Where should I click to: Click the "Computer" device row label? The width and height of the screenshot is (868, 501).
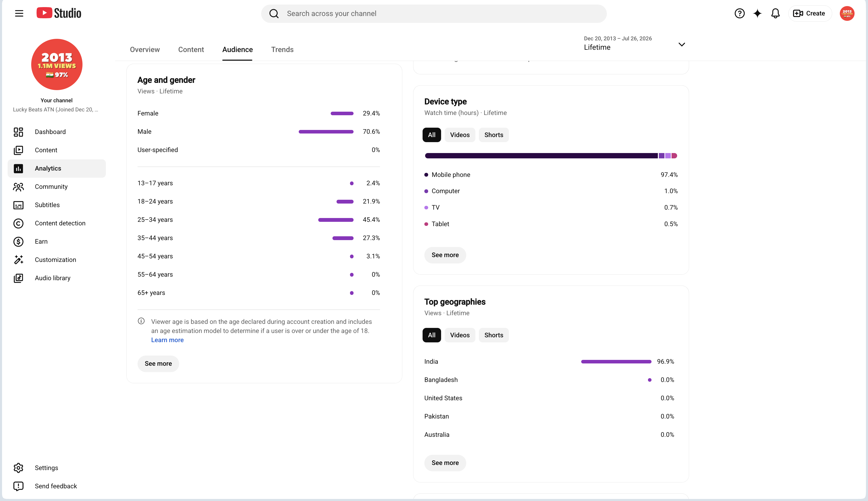point(445,191)
